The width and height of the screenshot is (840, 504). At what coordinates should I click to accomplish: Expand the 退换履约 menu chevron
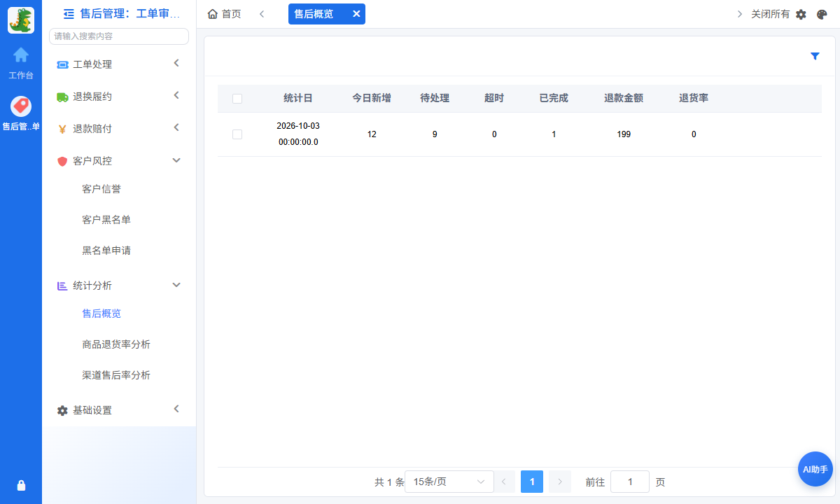176,95
